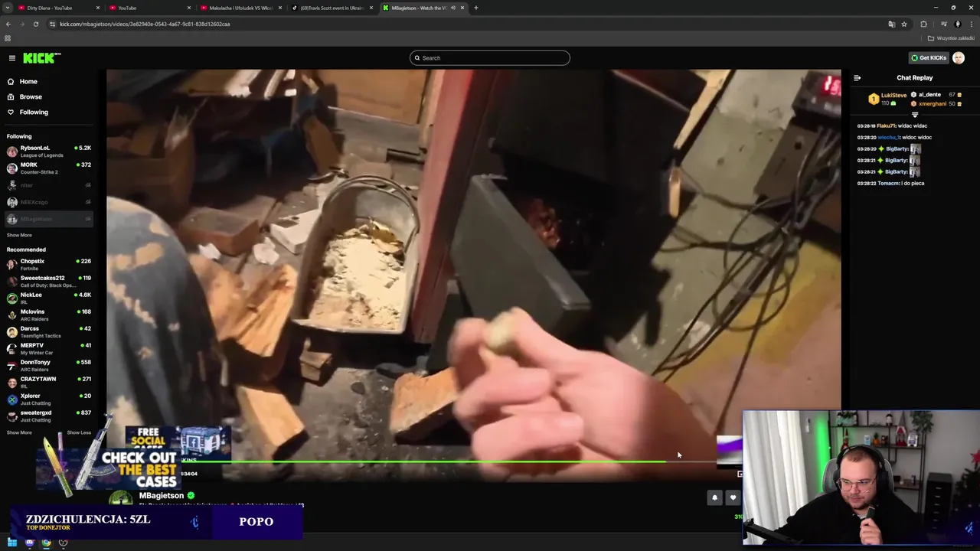This screenshot has width=980, height=551.
Task: Click the webcam overlay of the streamer
Action: (861, 478)
